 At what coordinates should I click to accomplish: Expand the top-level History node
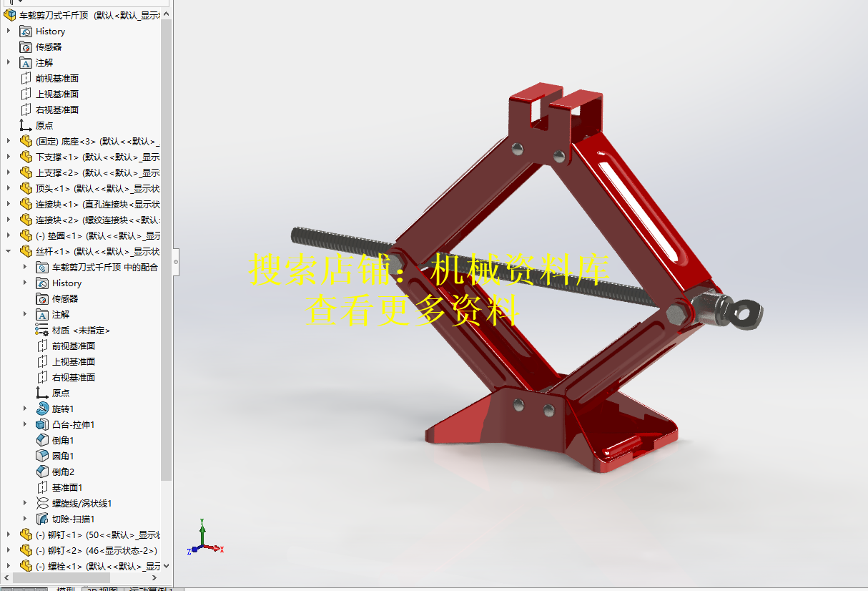[9, 31]
